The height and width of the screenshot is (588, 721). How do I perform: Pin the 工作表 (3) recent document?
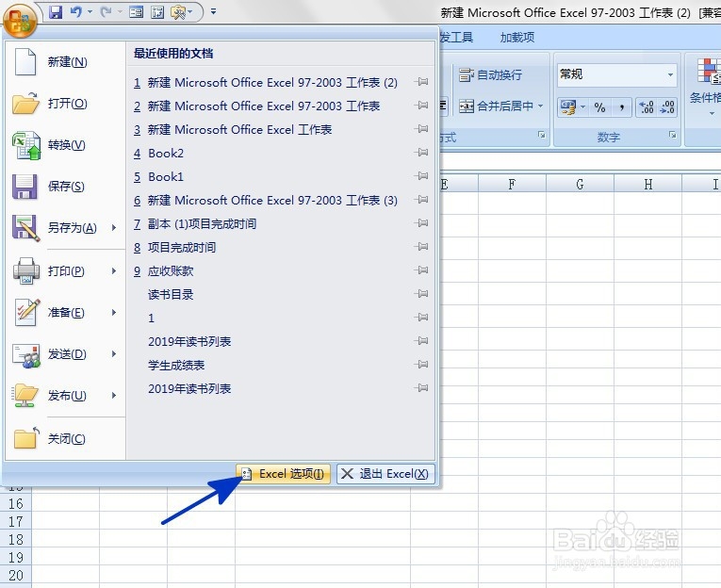(x=420, y=200)
